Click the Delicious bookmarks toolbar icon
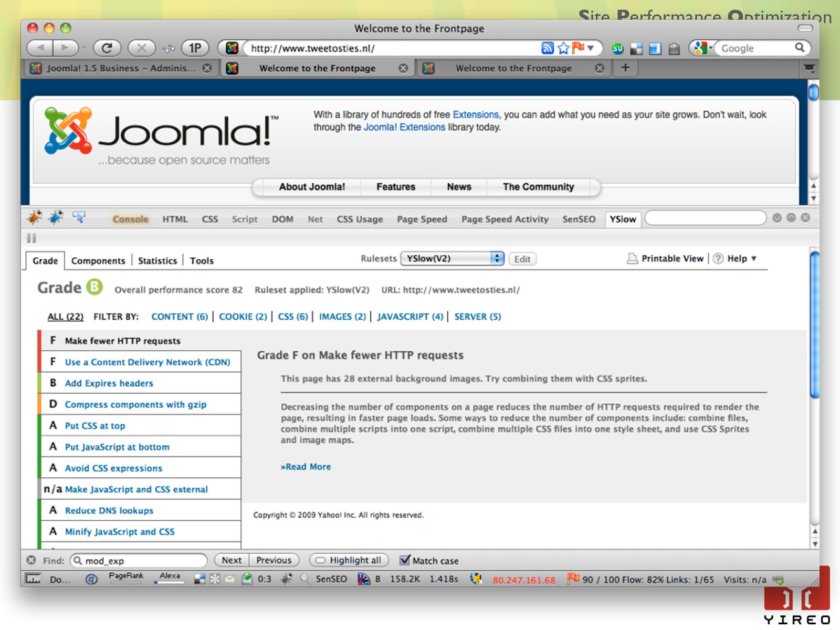840x630 pixels. (x=636, y=49)
